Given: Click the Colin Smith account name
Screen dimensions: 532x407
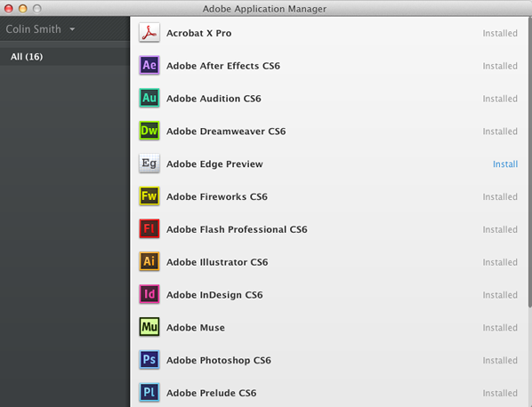Looking at the screenshot, I should [33, 29].
